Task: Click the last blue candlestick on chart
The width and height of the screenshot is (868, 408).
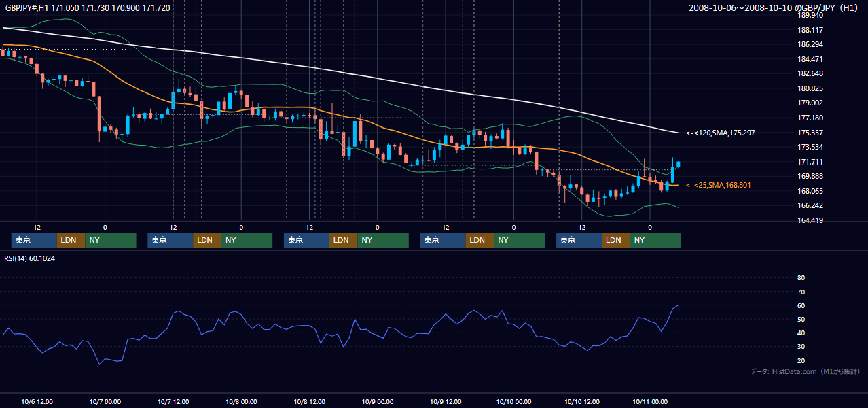Action: point(678,164)
